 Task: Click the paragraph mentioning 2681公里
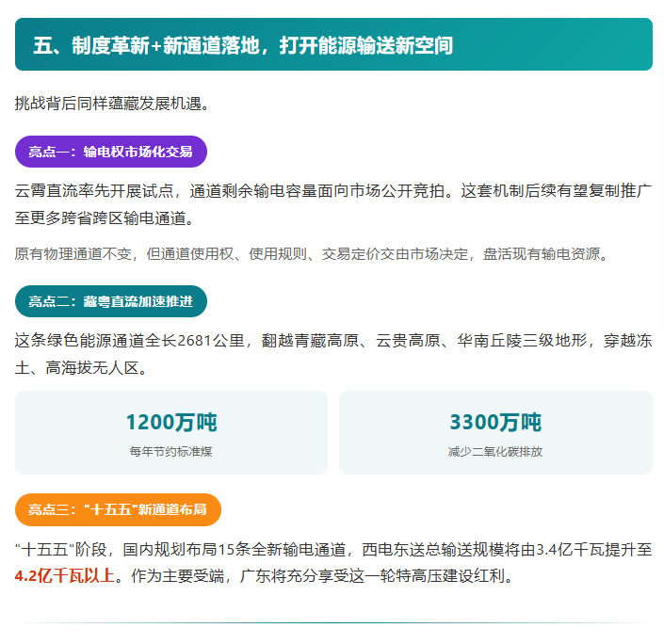tap(333, 354)
